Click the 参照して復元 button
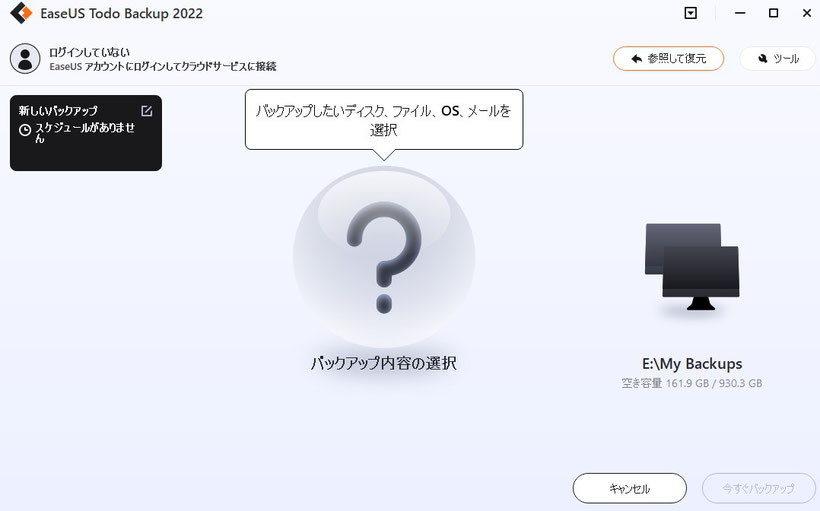This screenshot has height=511, width=820. tap(668, 58)
